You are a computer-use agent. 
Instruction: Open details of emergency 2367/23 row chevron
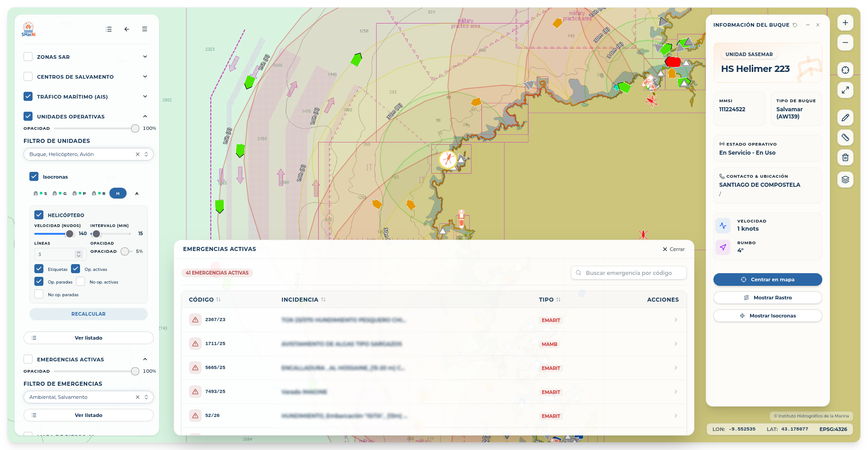[675, 320]
